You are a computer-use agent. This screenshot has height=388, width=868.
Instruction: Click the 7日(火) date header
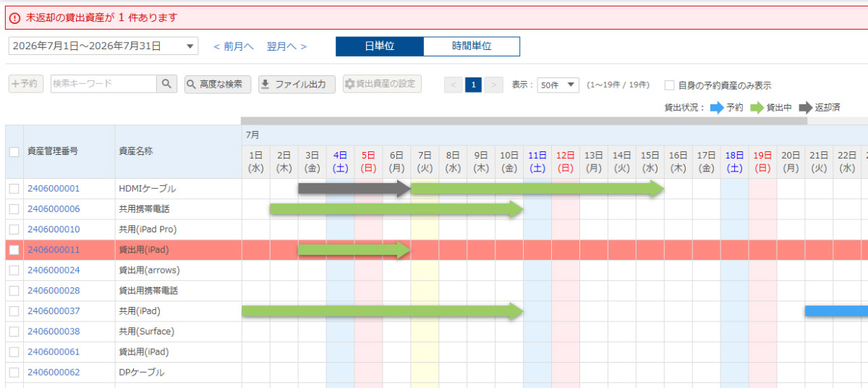coord(425,161)
